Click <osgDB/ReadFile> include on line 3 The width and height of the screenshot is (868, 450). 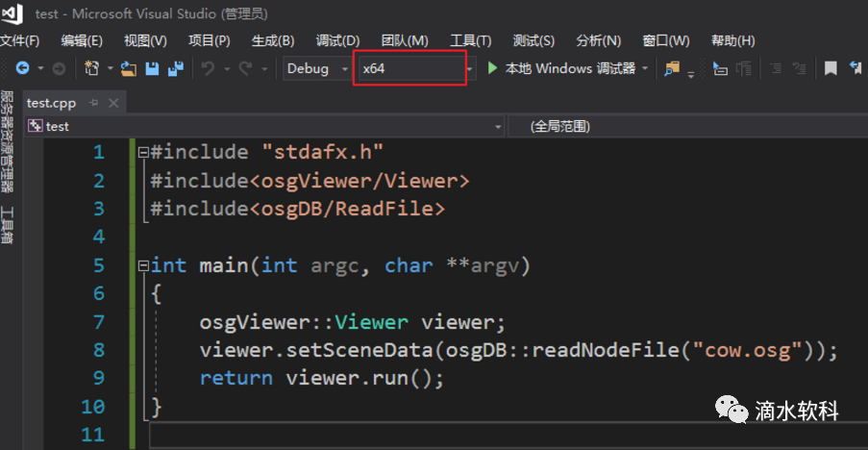347,209
